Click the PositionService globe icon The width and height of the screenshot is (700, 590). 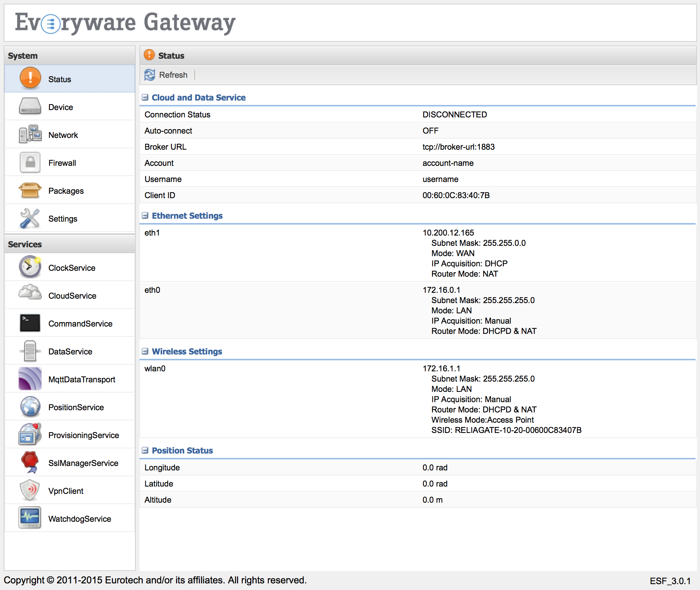[30, 407]
